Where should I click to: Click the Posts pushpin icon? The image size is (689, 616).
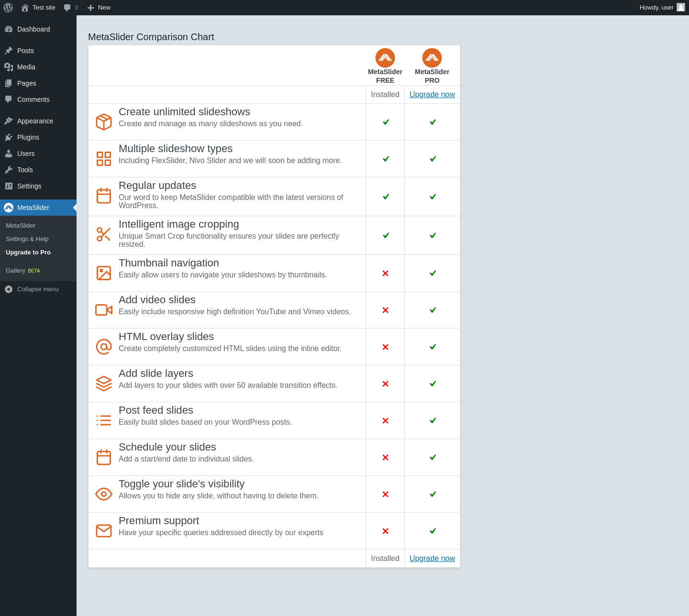pyautogui.click(x=9, y=51)
